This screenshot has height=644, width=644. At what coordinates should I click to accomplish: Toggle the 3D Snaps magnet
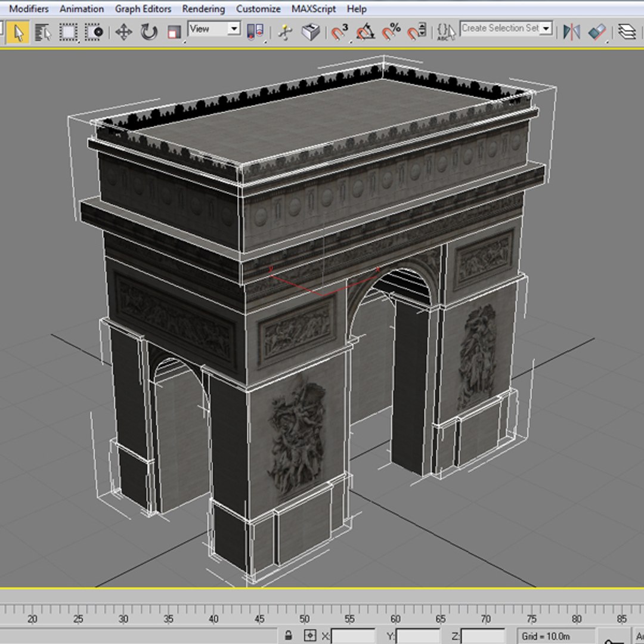(x=340, y=32)
